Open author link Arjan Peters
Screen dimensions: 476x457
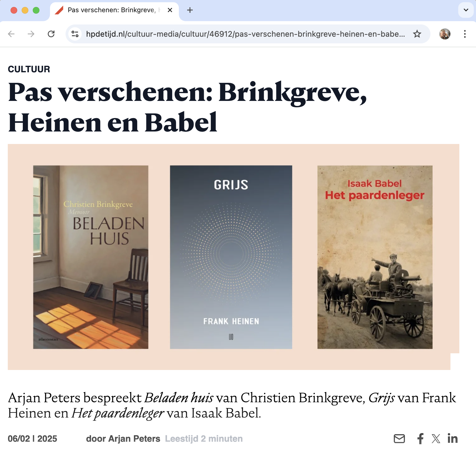tap(134, 439)
